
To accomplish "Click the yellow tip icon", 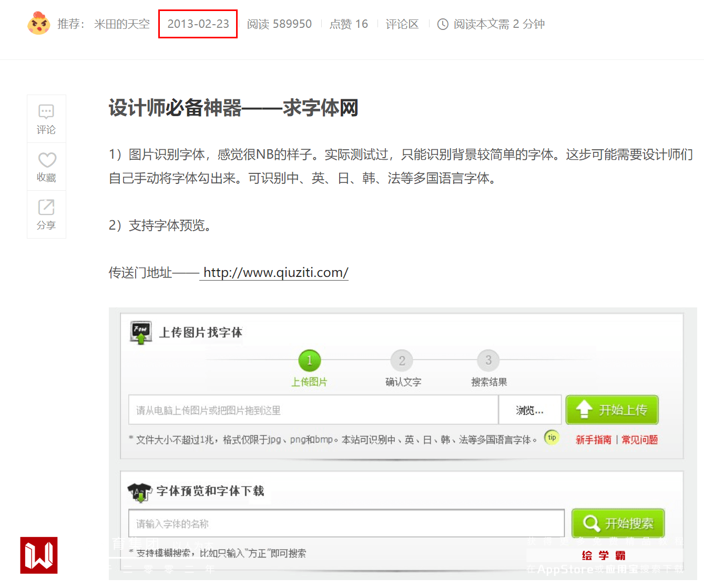I will coord(552,438).
